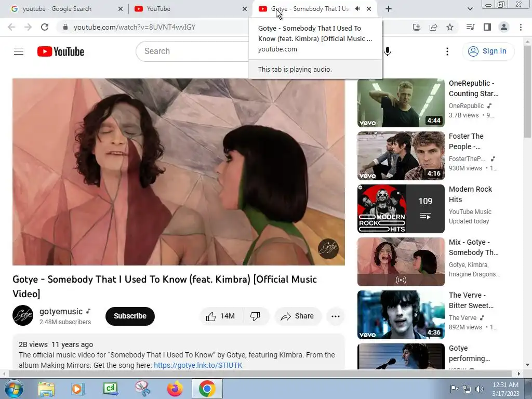532x399 pixels.
Task: Open the Mix - Gotye - Somebody thumbnail
Action: click(x=401, y=262)
